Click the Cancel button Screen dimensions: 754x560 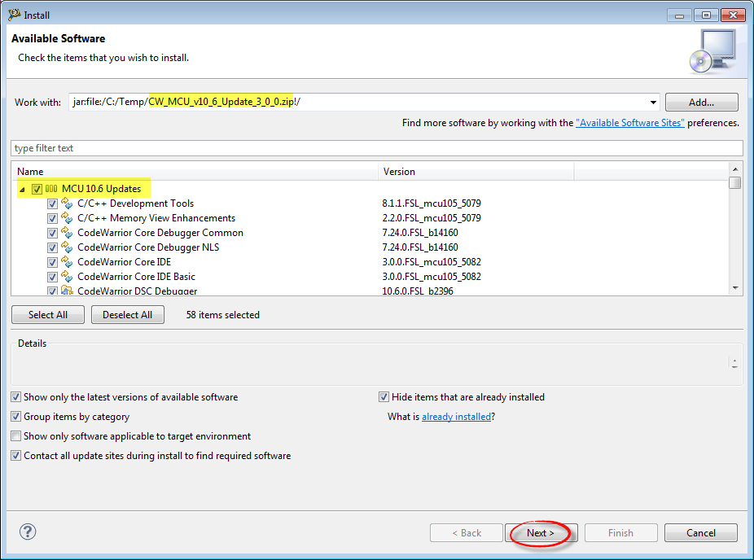point(700,532)
